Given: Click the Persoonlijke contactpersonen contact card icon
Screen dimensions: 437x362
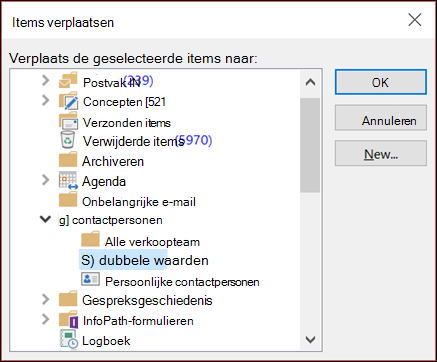Looking at the screenshot, I should 90,279.
